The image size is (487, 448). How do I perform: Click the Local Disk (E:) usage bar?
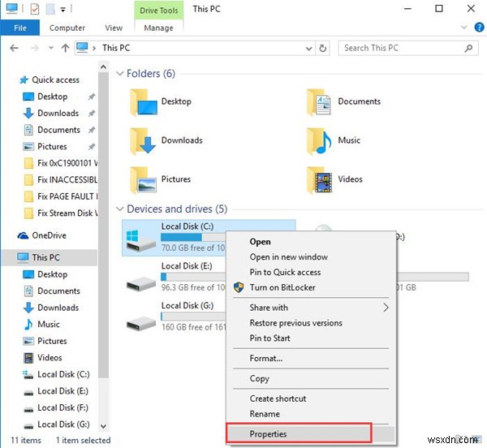coord(193,276)
